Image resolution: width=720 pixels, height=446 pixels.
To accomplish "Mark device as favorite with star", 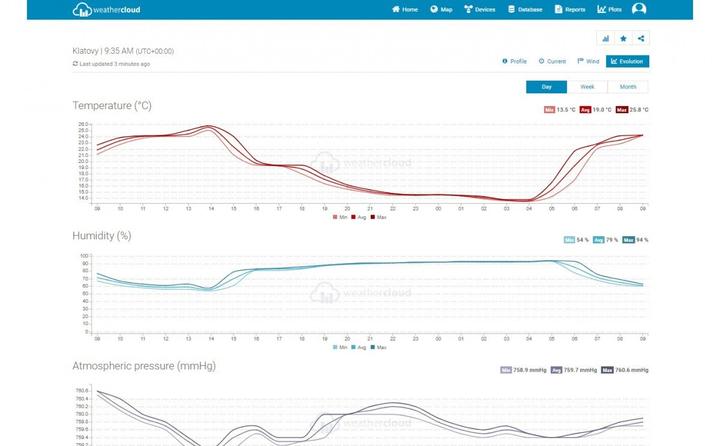I will tap(623, 39).
